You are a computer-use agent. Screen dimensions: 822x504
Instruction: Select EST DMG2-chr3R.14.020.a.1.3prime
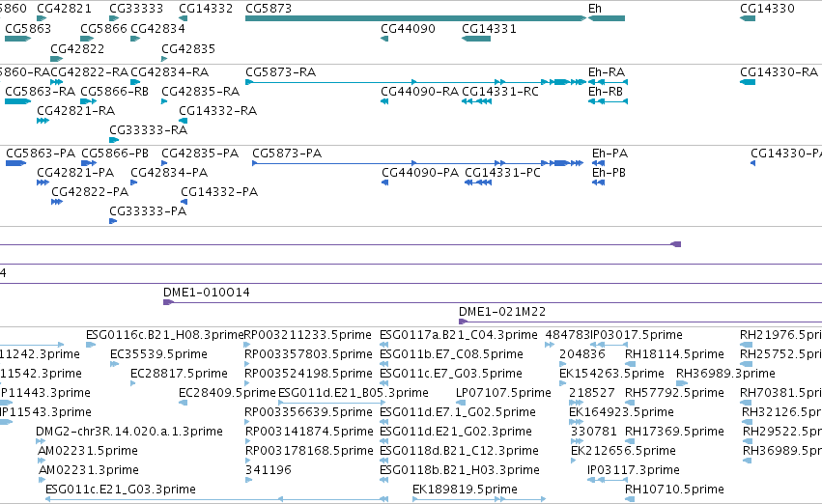click(40, 441)
